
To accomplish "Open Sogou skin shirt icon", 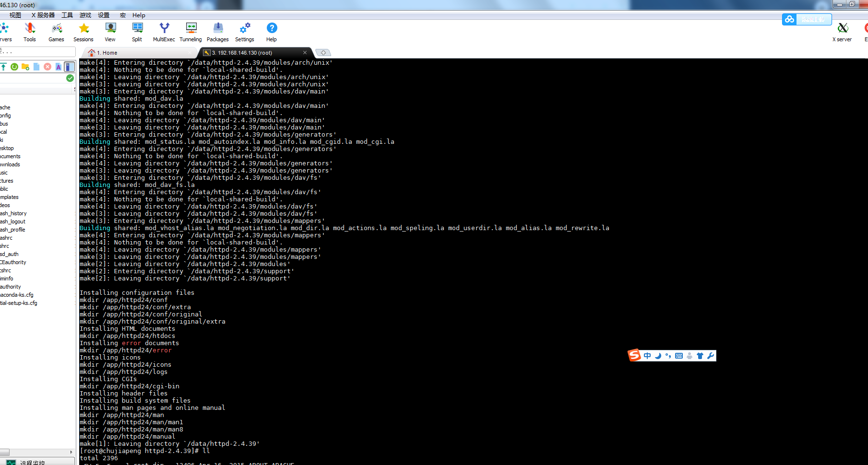I will tap(700, 356).
